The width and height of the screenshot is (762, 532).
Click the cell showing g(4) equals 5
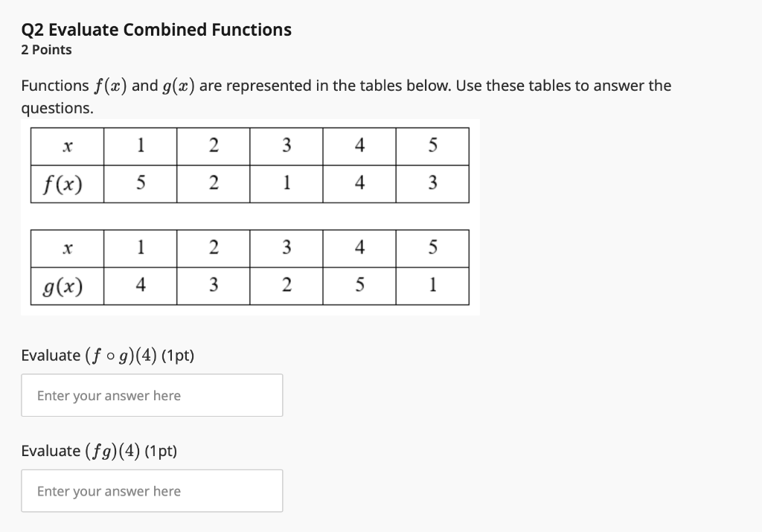[359, 286]
